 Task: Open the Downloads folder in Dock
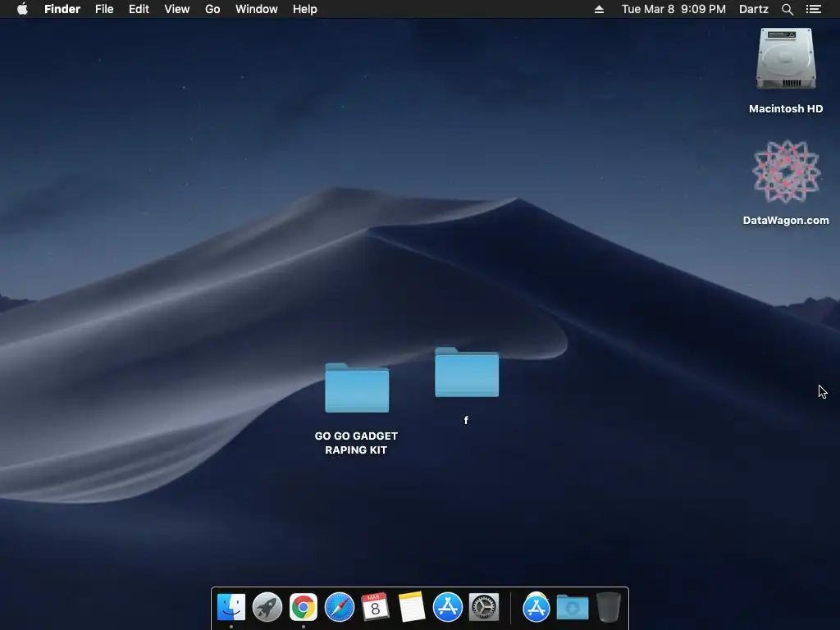(x=572, y=607)
